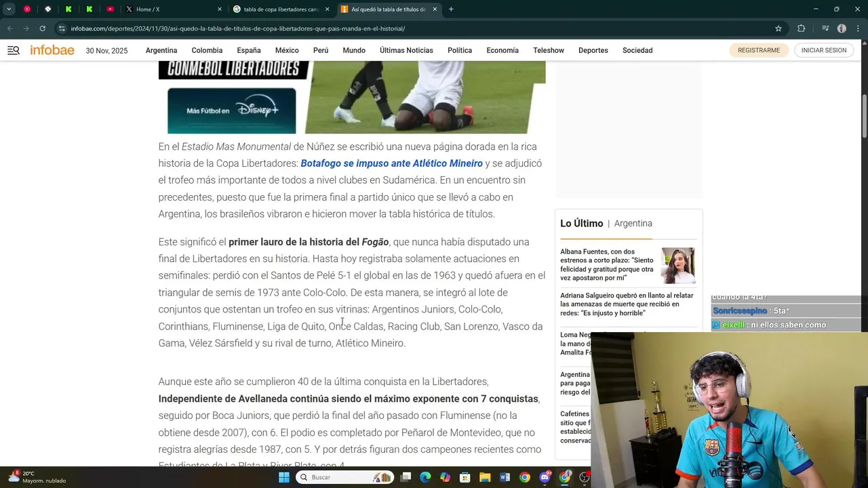Image resolution: width=868 pixels, height=488 pixels.
Task: Open Microsoft Store from the taskbar
Action: (465, 477)
